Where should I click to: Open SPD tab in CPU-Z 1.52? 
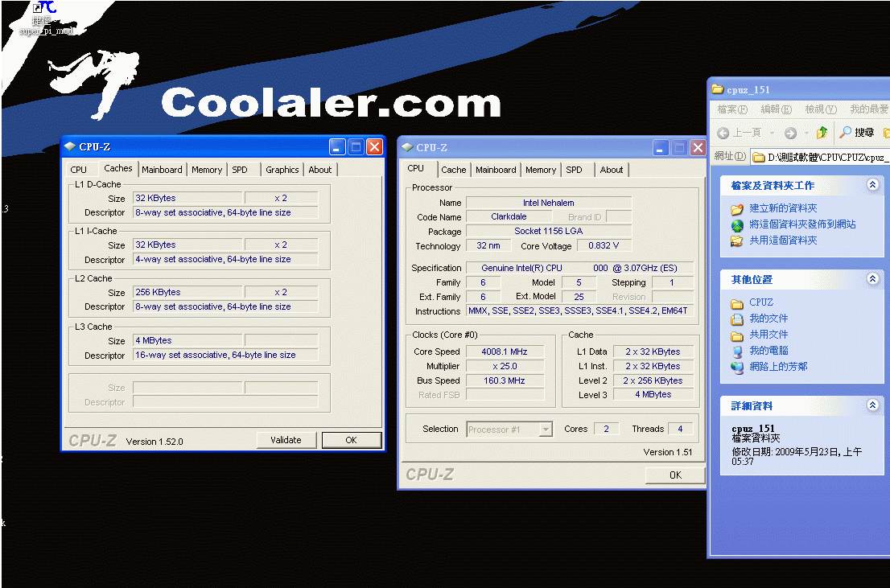(240, 170)
